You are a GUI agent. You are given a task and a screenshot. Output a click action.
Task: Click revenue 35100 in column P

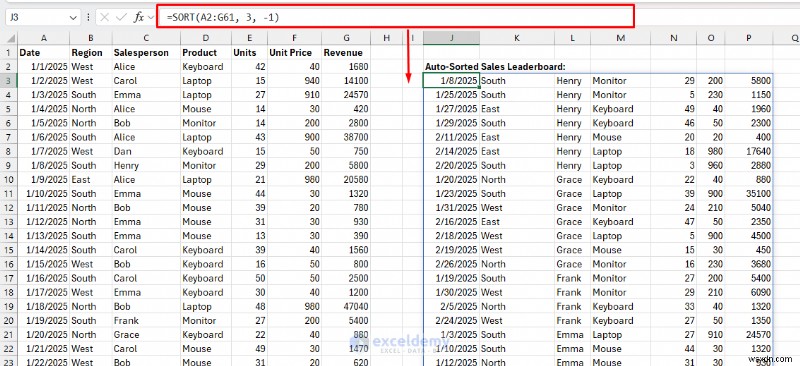(748, 194)
